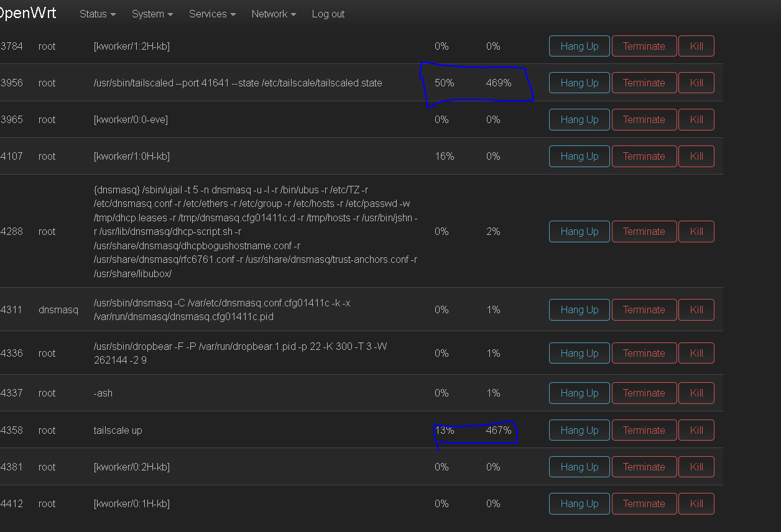Click the 2% memory value for ujail dnsmasq

pyautogui.click(x=493, y=231)
